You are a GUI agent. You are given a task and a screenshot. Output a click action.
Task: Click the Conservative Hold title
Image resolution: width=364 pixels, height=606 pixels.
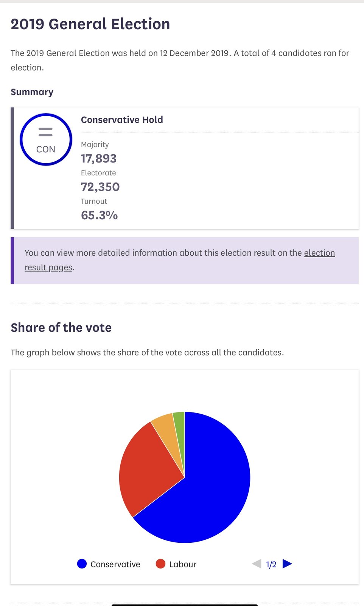[122, 120]
